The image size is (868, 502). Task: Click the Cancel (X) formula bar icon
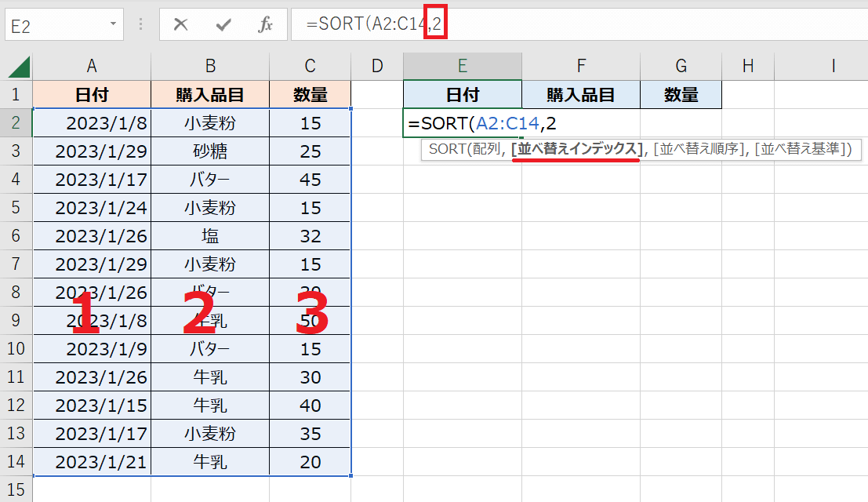click(181, 24)
